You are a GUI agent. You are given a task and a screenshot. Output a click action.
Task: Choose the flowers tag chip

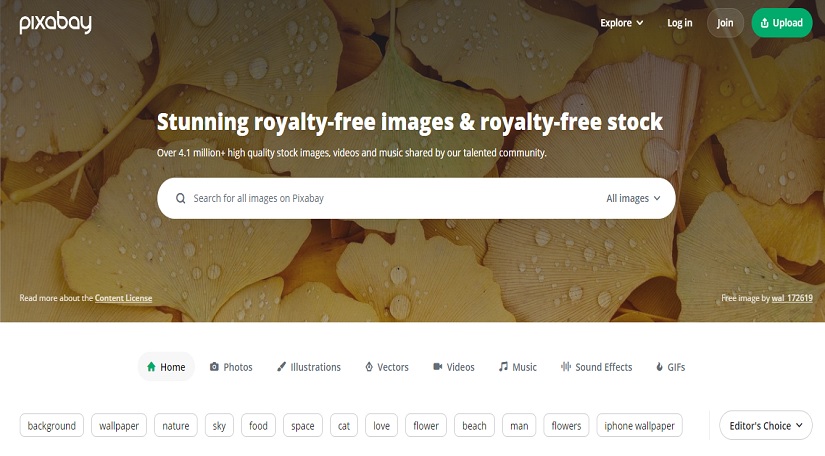(x=566, y=425)
